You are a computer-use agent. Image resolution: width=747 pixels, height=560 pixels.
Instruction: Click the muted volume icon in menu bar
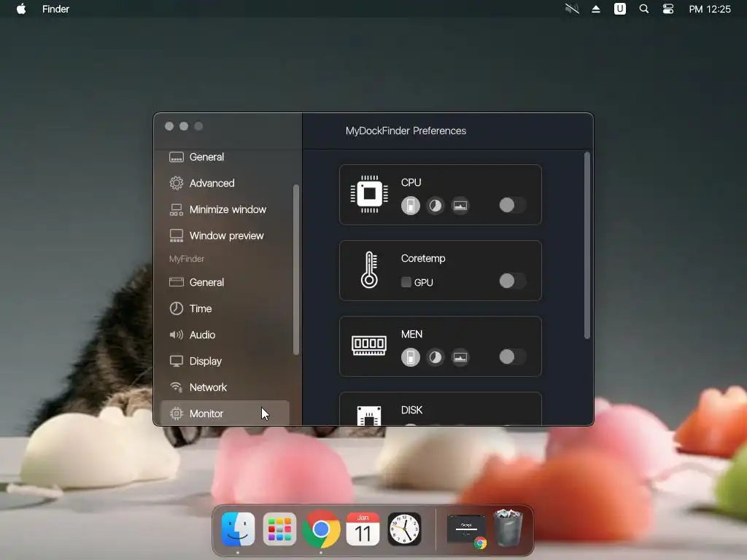click(x=572, y=9)
